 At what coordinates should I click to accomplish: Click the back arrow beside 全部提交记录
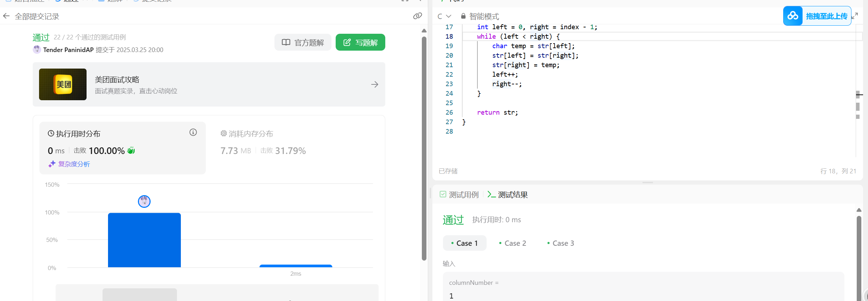[6, 16]
